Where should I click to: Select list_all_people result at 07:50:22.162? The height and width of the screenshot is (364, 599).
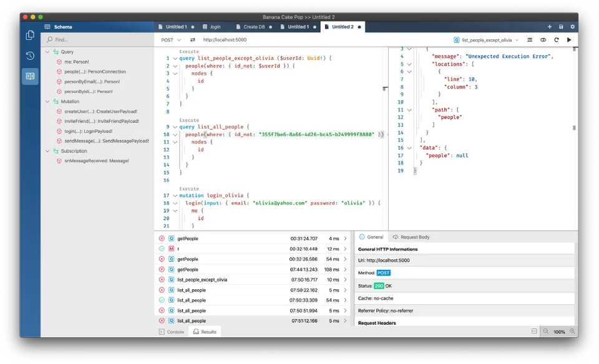pyautogui.click(x=252, y=290)
